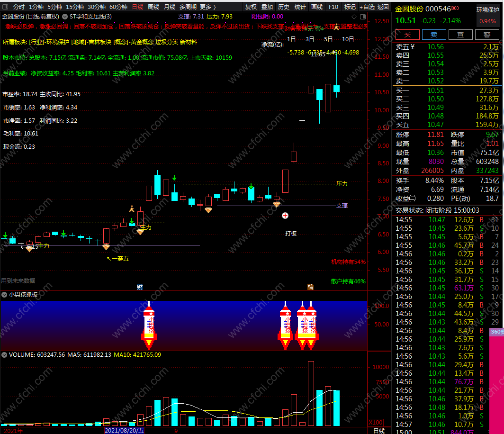Click the 叠加 overlay button
Viewport: 504px width, 434px height.
267,7
